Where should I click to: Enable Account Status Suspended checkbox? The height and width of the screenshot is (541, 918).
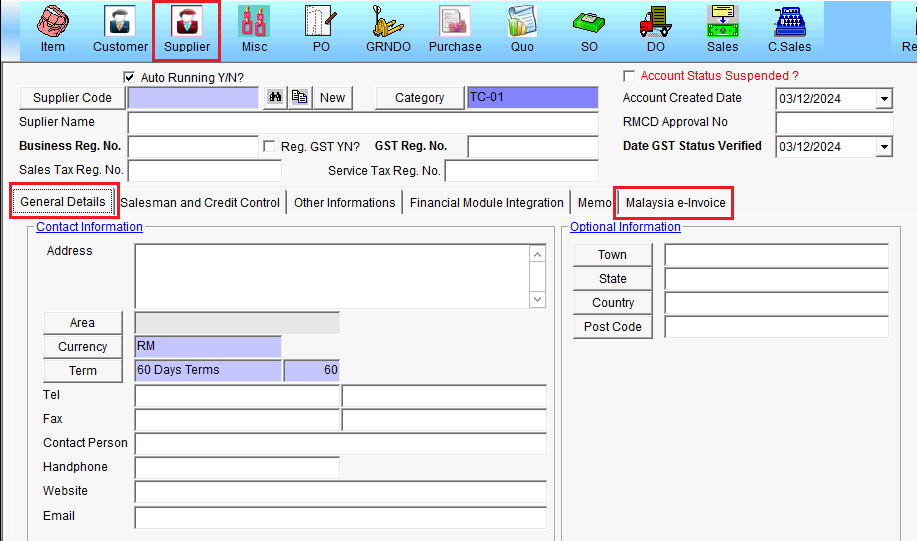(629, 76)
